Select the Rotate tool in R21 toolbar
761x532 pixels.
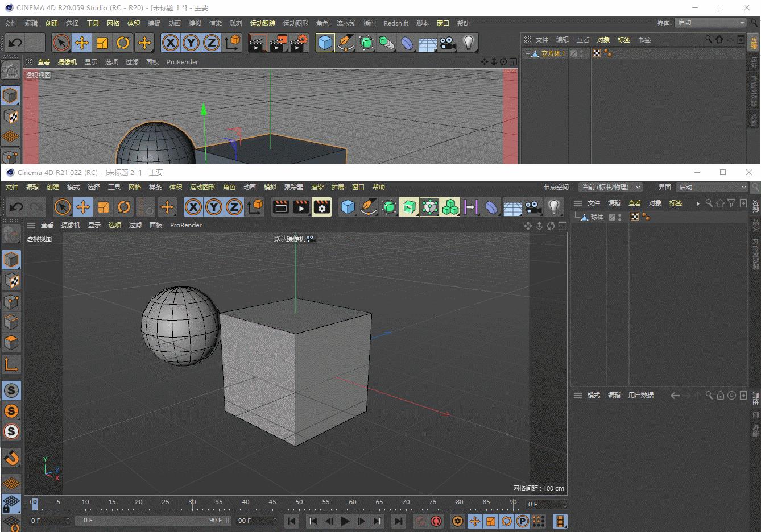coord(124,207)
